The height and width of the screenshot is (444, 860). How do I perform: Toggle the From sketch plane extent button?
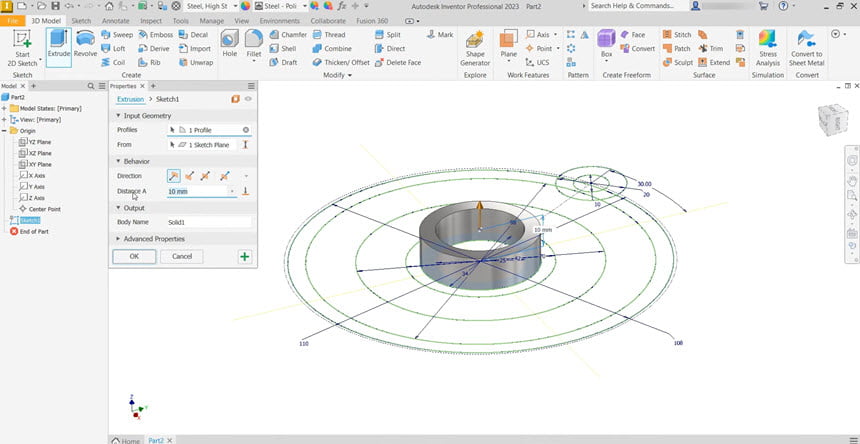246,145
